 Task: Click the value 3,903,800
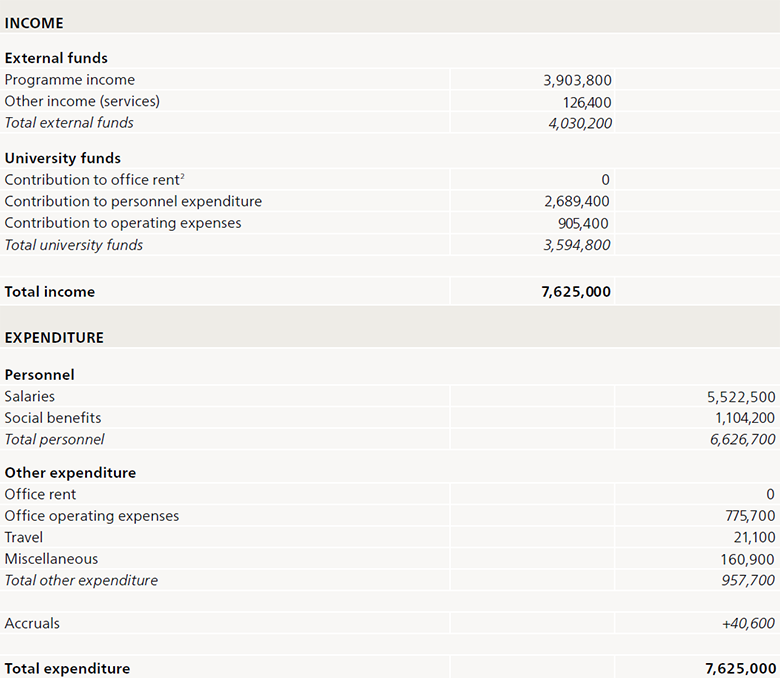tap(577, 80)
